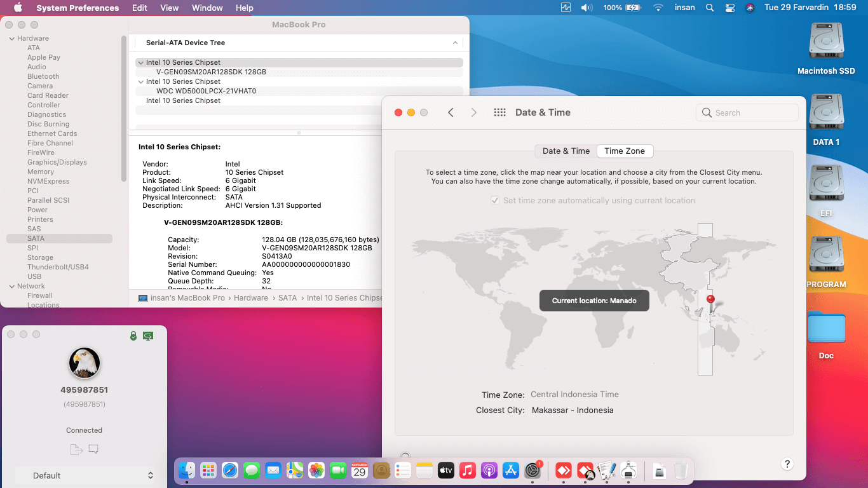Enable setting time zone automatically using current location
The height and width of the screenshot is (488, 868).
(494, 200)
